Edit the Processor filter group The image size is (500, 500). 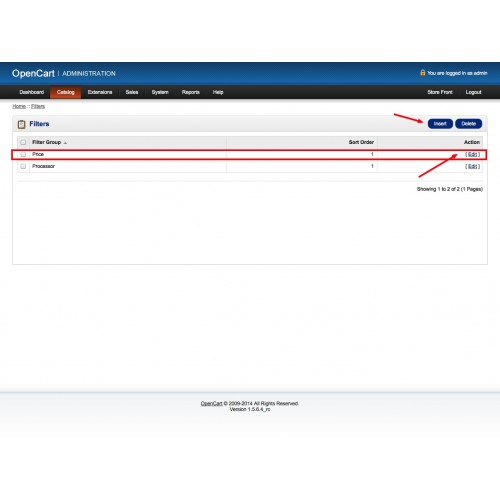473,166
